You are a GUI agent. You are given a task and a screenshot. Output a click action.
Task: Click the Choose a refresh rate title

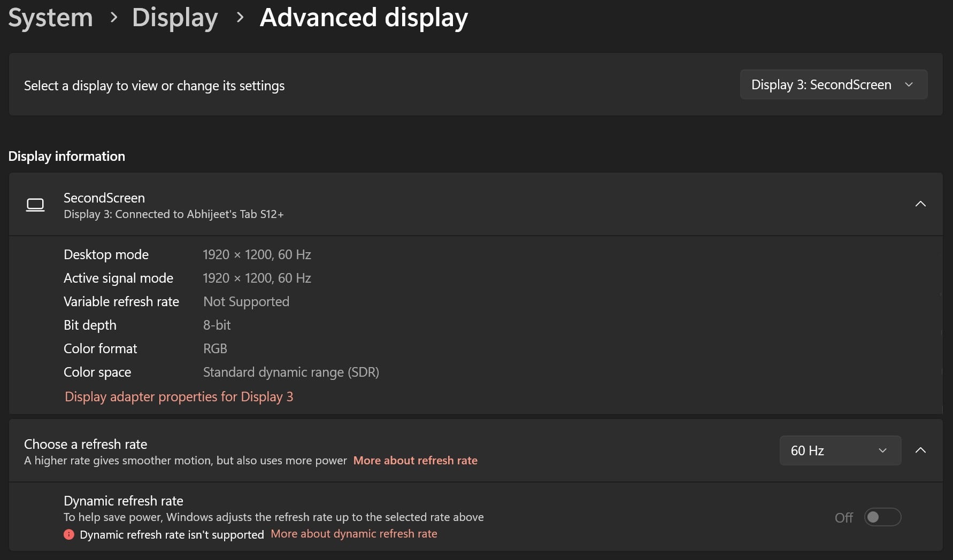[86, 444]
